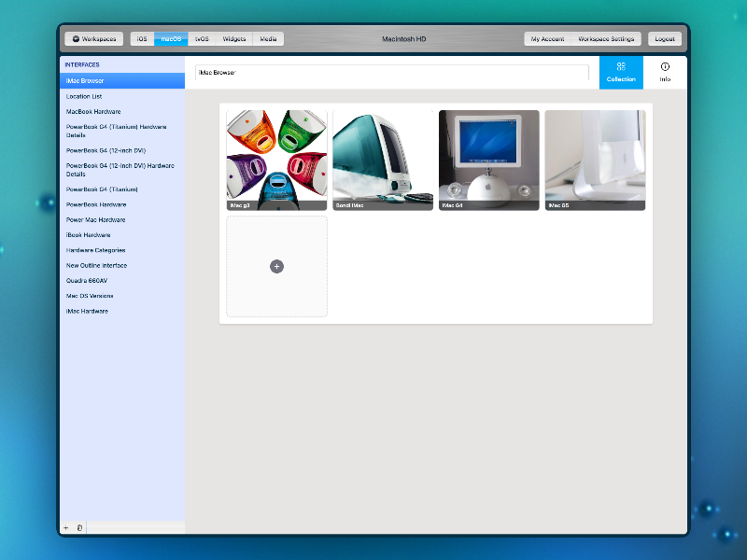Click the plus icon in empty tile
747x560 pixels.
coord(276,267)
